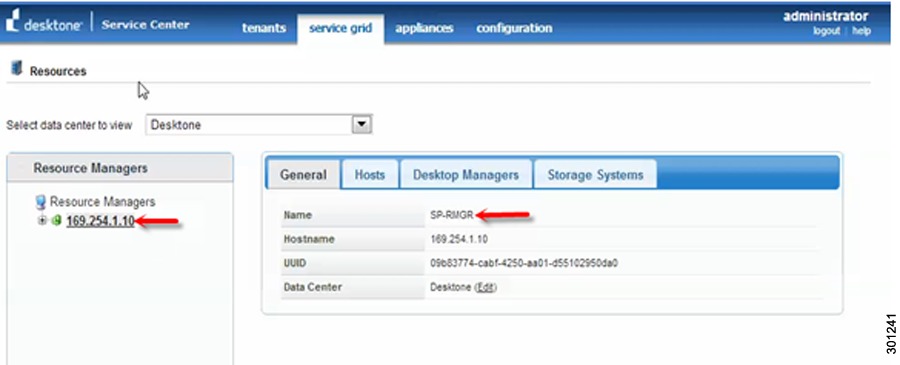Switch to the service grid tab
Screen dimensions: 900x365
pyautogui.click(x=340, y=28)
